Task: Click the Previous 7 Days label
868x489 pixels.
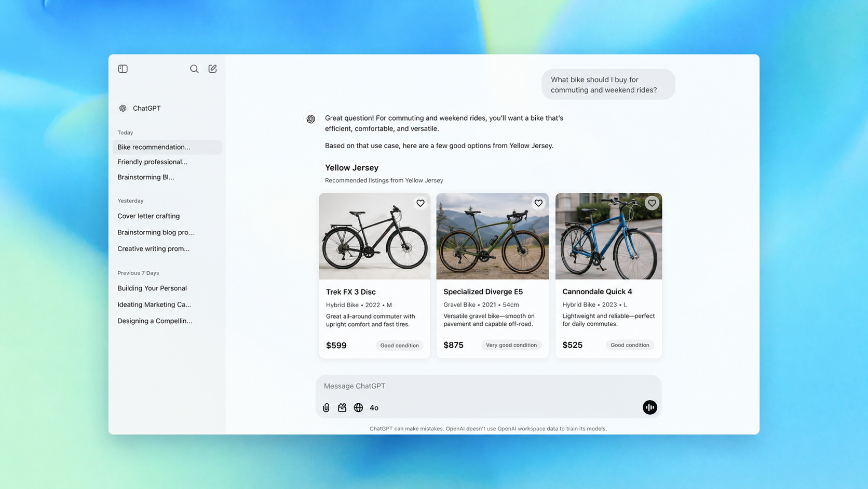Action: click(x=138, y=273)
